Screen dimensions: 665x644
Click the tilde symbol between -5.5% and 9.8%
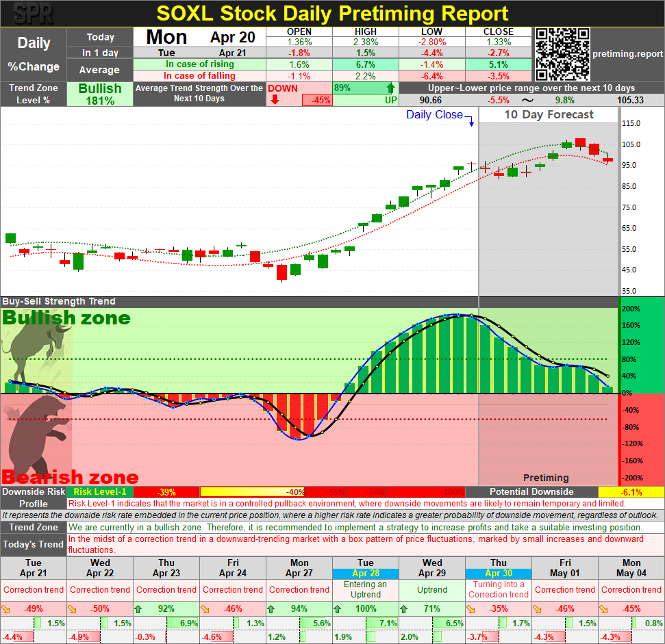point(527,101)
